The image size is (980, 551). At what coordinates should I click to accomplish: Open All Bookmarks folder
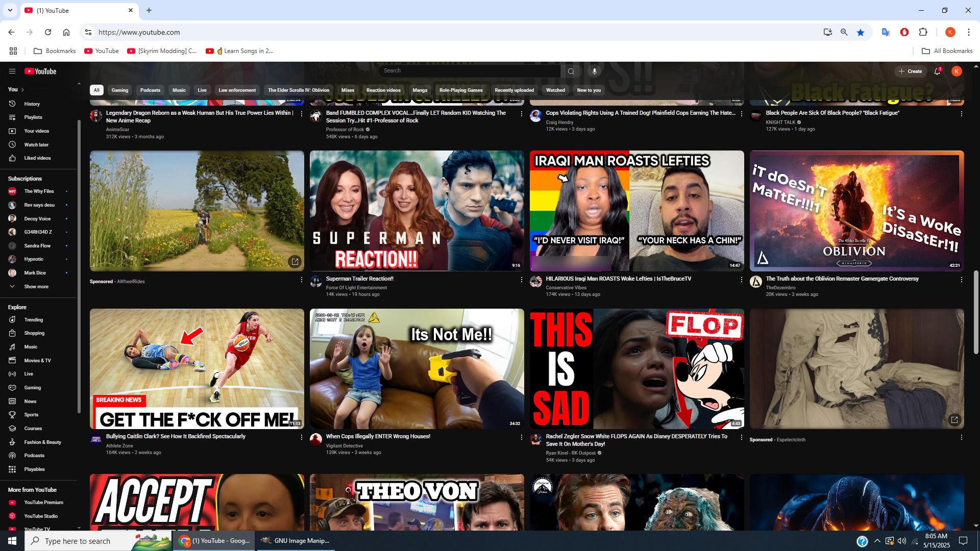(947, 51)
